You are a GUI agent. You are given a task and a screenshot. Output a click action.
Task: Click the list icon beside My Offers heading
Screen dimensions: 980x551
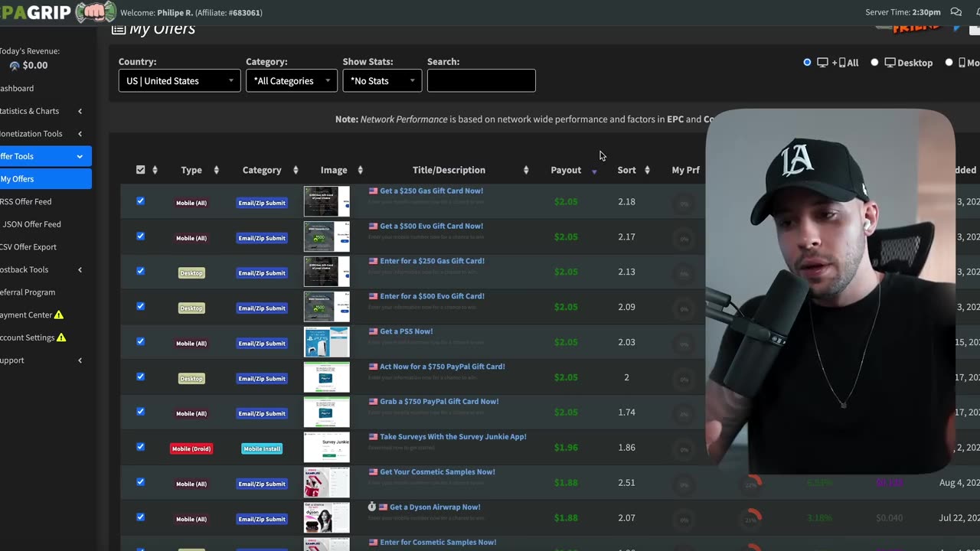(x=119, y=29)
